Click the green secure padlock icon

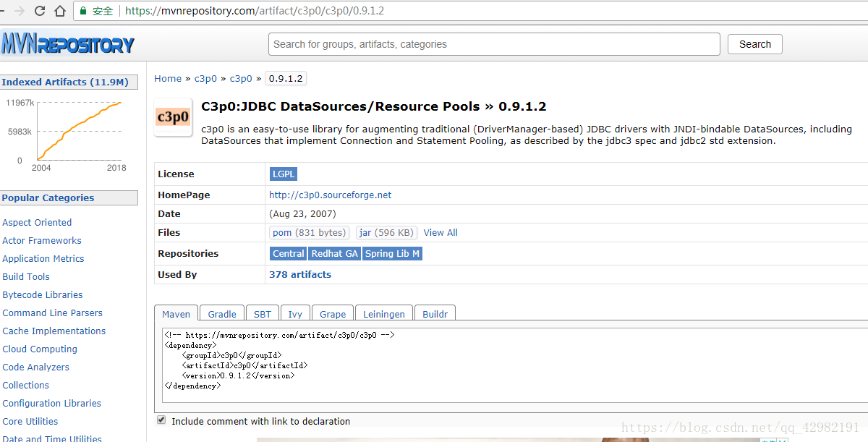pos(84,11)
